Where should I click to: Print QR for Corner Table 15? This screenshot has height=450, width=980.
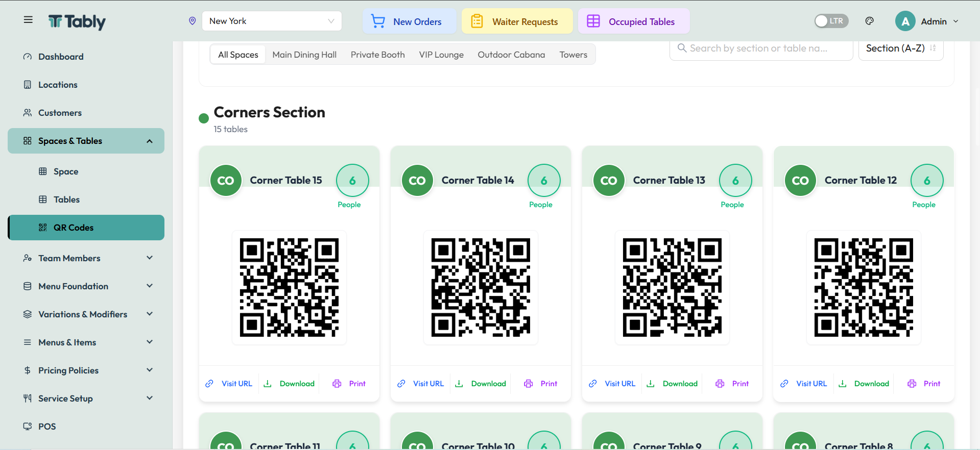point(349,384)
